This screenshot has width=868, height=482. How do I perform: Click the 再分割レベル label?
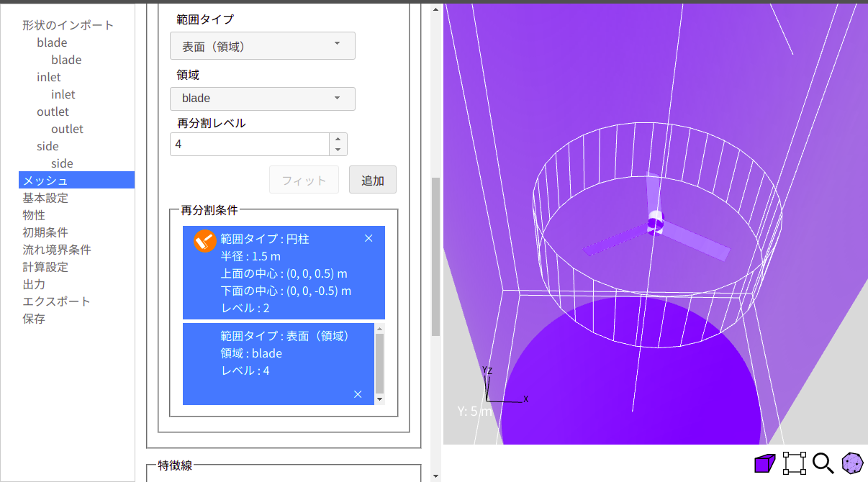click(212, 123)
